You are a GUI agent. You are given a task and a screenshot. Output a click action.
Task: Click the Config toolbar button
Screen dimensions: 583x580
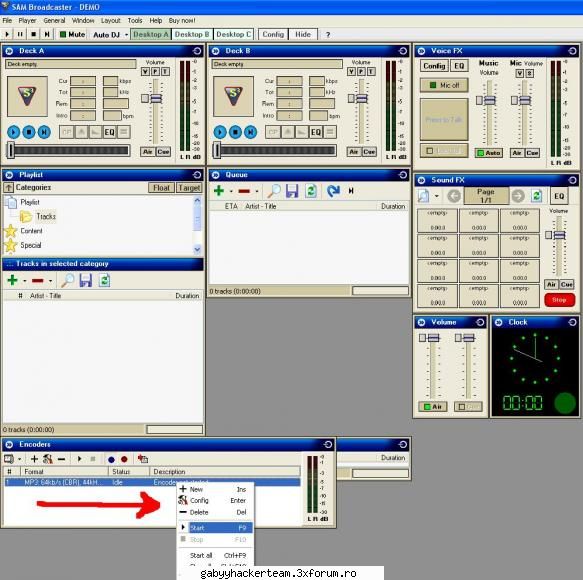point(273,34)
